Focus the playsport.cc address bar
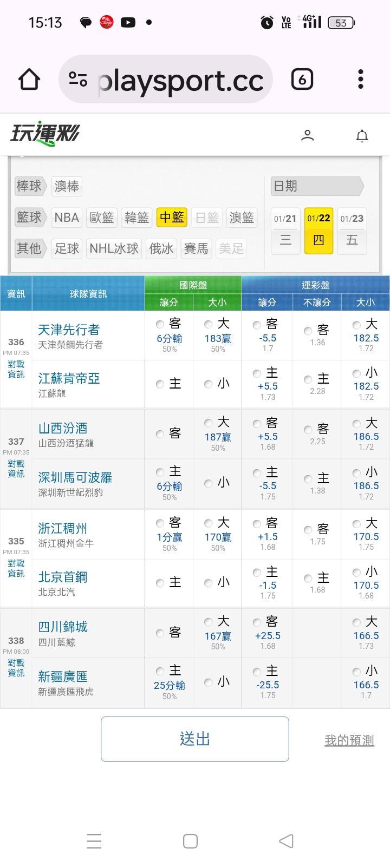Image resolution: width=390 pixels, height=868 pixels. (166, 80)
